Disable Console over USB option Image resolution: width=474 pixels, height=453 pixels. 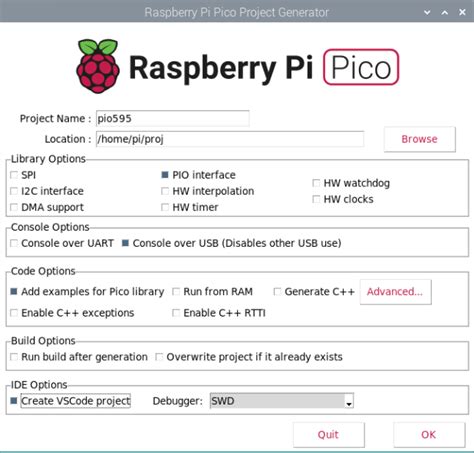(x=125, y=243)
